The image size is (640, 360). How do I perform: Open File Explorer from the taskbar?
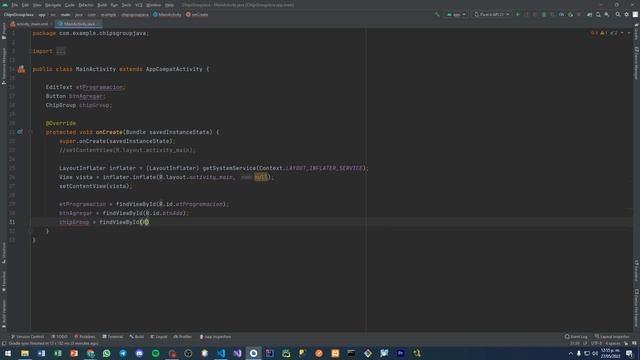pos(25,353)
